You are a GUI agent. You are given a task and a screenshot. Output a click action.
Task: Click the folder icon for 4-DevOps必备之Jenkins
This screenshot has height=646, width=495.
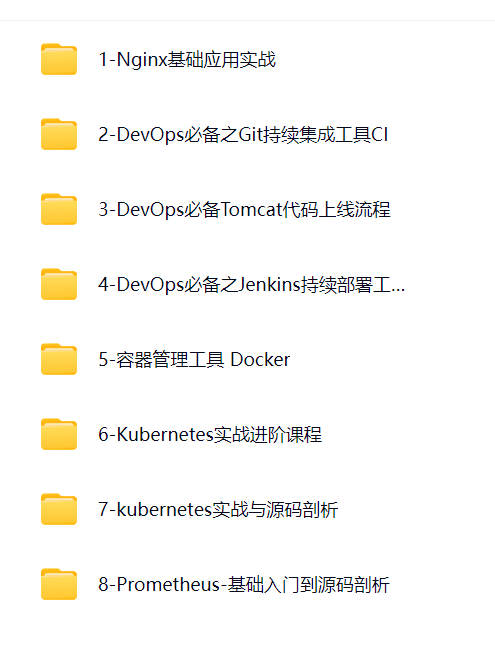(x=59, y=284)
